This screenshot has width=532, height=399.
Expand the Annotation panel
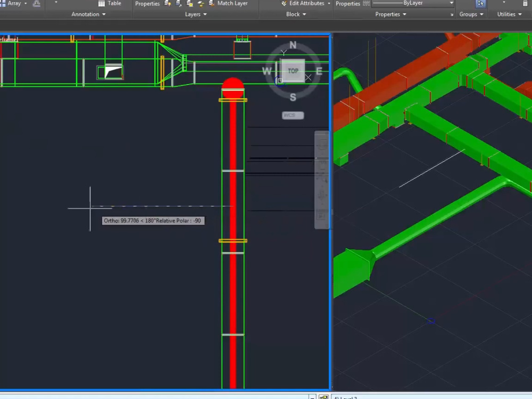(x=88, y=14)
